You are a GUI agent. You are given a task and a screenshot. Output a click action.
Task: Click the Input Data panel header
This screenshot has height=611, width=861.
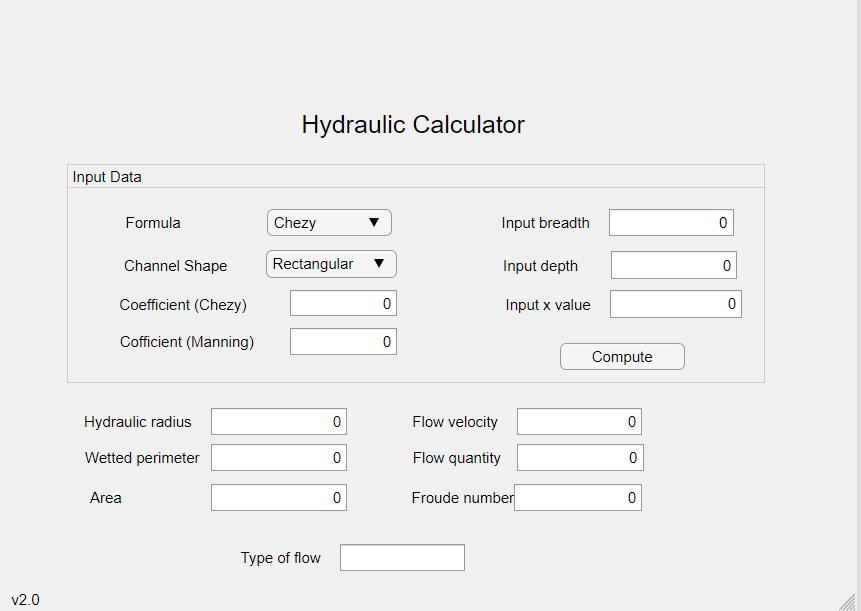[107, 177]
